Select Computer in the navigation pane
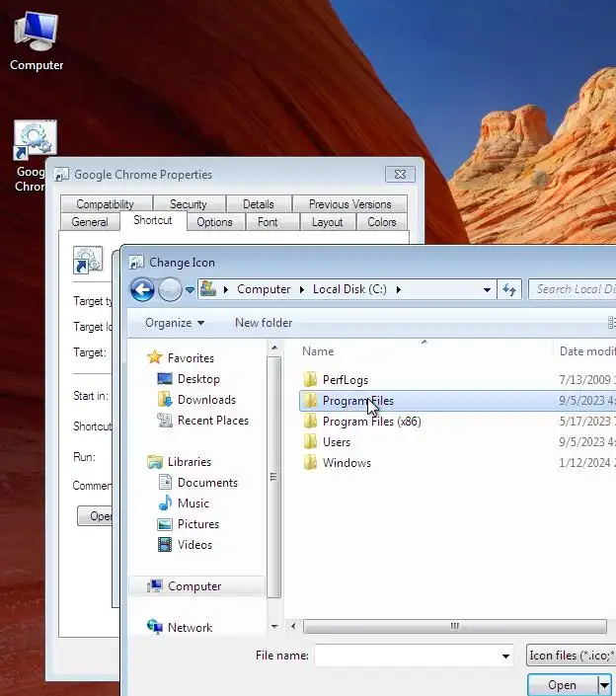 [197, 585]
